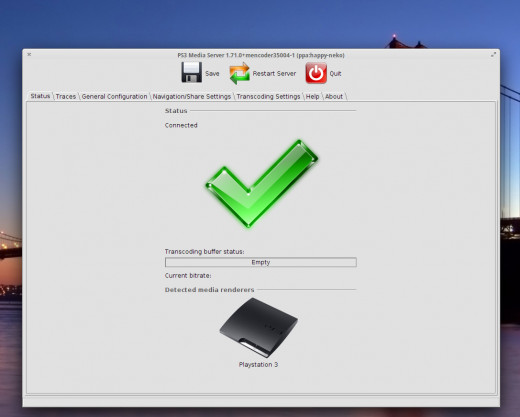Click the Empty transcoding buffer progress bar
The image size is (520, 417).
261,262
